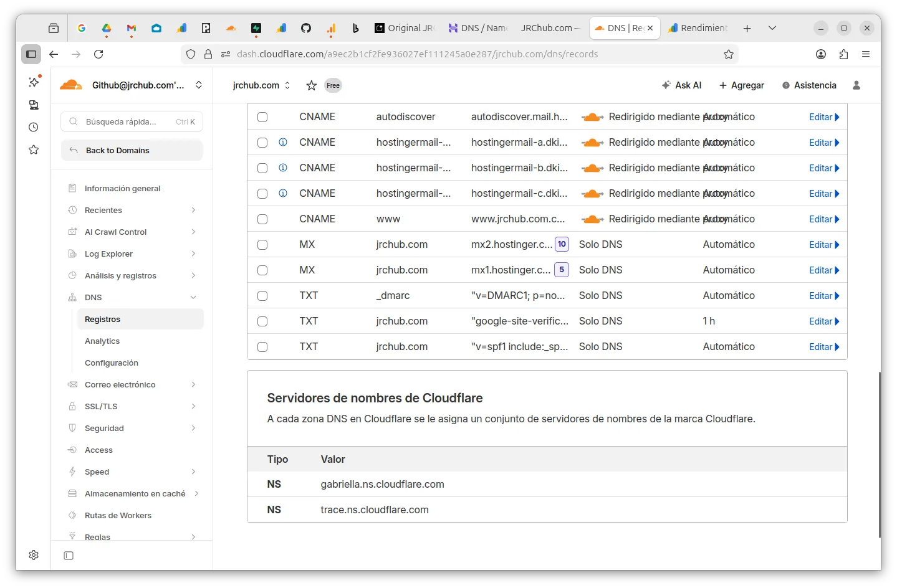Click the info icon on the hostingermail-a.dki row
Screen dimensions: 897x588
point(283,142)
